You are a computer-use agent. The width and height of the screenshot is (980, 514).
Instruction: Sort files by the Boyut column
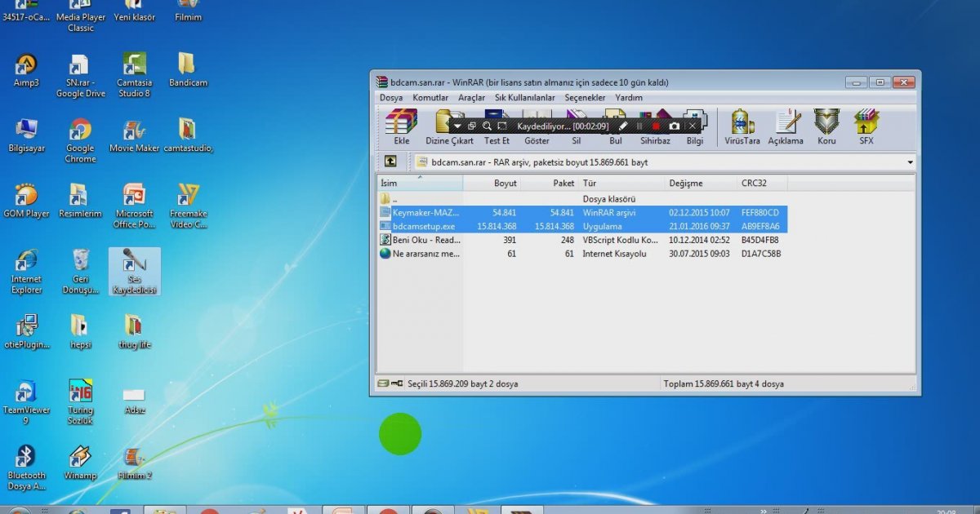tap(492, 184)
